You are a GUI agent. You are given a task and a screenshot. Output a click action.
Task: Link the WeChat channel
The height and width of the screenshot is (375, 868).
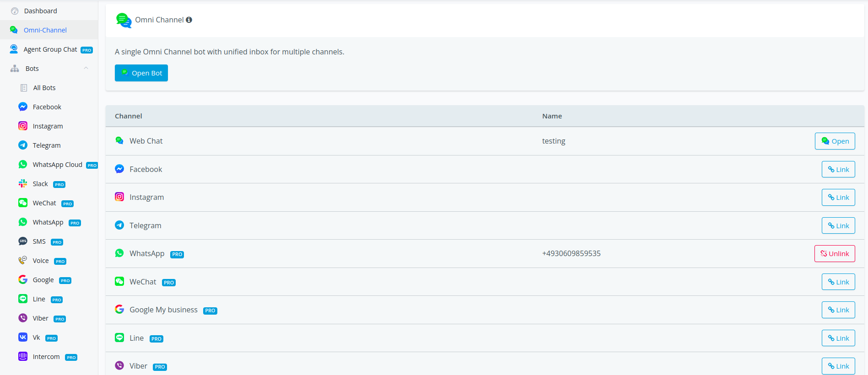pyautogui.click(x=838, y=282)
